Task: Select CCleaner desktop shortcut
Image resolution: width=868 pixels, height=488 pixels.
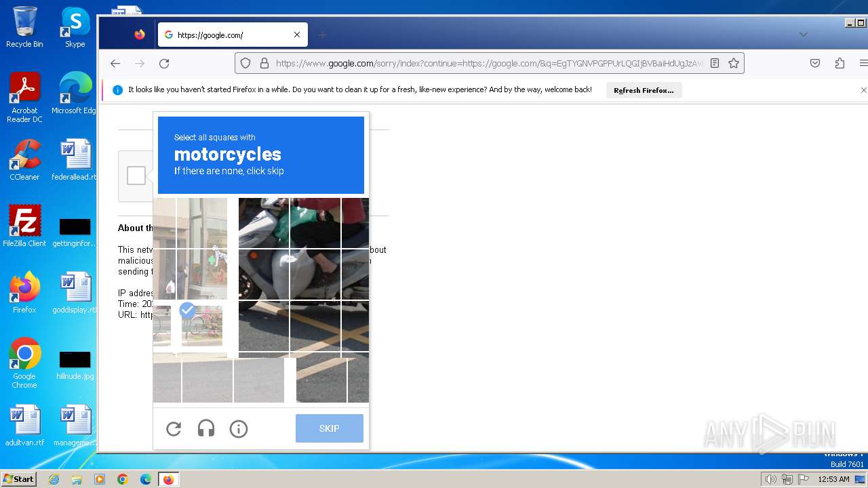Action: pyautogui.click(x=24, y=160)
